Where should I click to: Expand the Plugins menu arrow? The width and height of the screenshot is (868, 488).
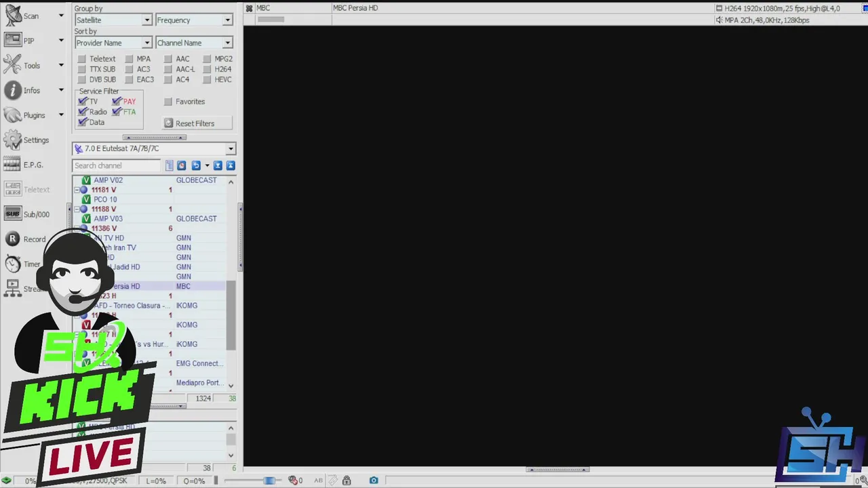[x=60, y=115]
